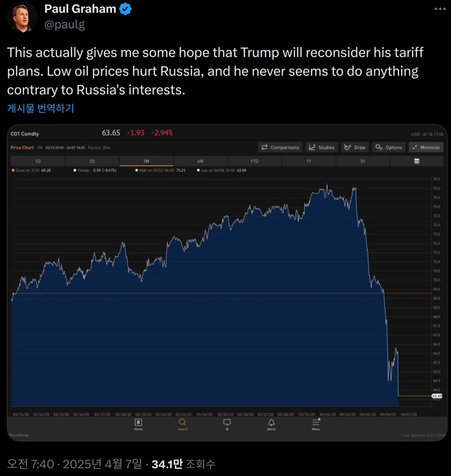The width and height of the screenshot is (451, 476).
Task: Open chart Options
Action: click(389, 147)
